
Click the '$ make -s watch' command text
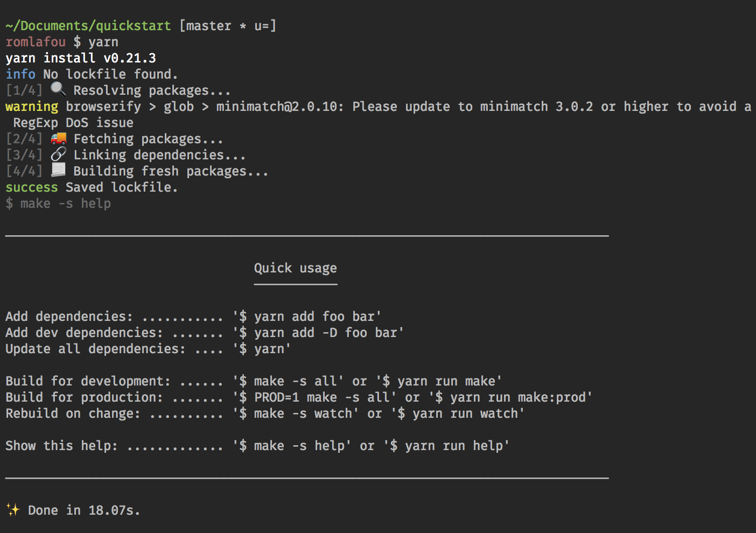pos(296,413)
